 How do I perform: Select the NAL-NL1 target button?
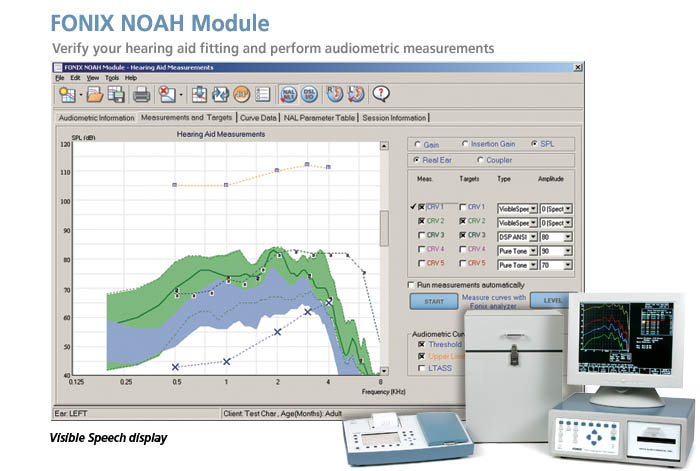coord(289,95)
